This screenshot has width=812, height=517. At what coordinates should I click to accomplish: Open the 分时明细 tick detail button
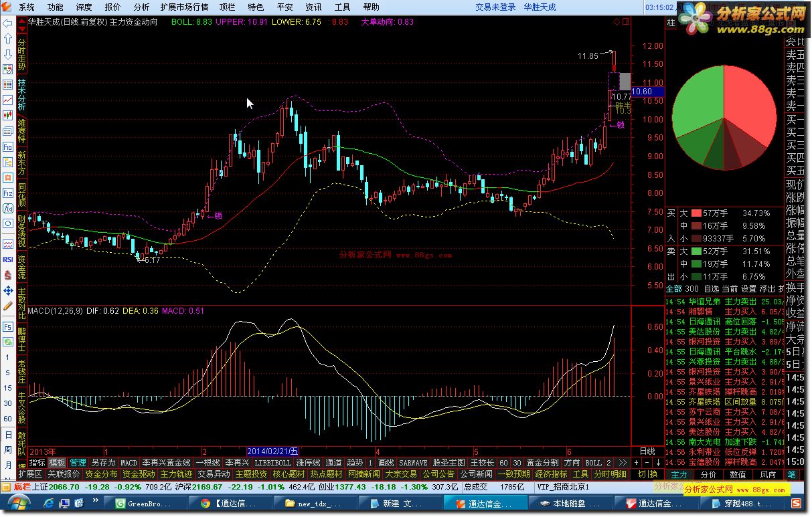tap(610, 474)
